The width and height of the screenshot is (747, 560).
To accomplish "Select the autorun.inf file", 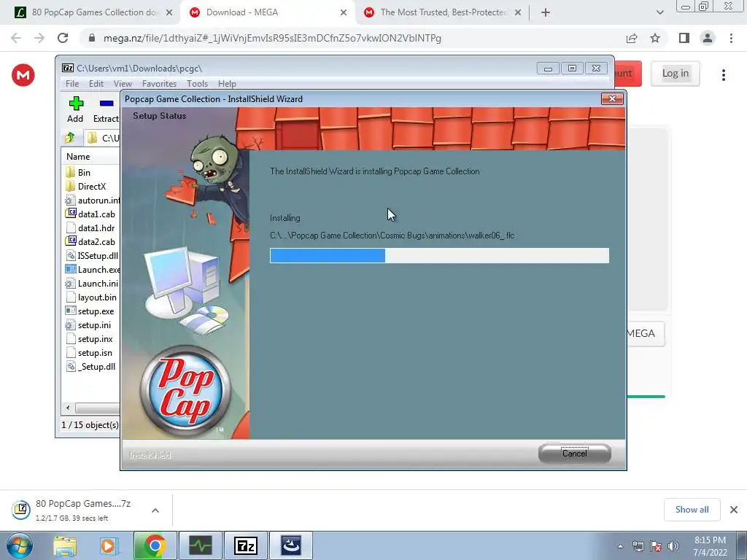I will 92,200.
